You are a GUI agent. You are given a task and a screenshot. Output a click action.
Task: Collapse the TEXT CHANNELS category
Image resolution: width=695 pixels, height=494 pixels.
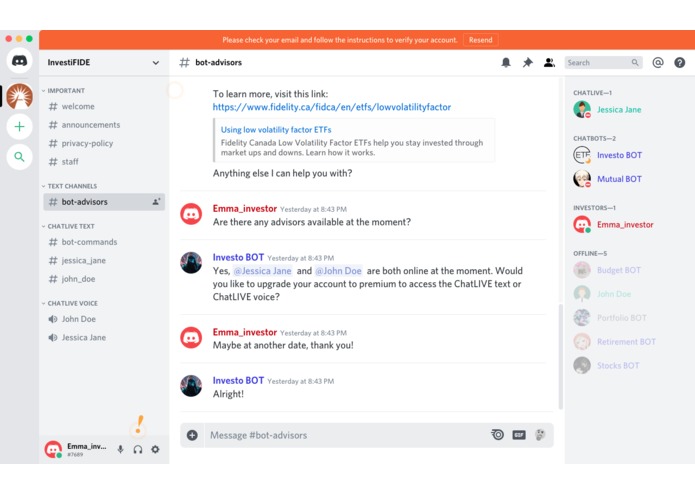point(69,186)
